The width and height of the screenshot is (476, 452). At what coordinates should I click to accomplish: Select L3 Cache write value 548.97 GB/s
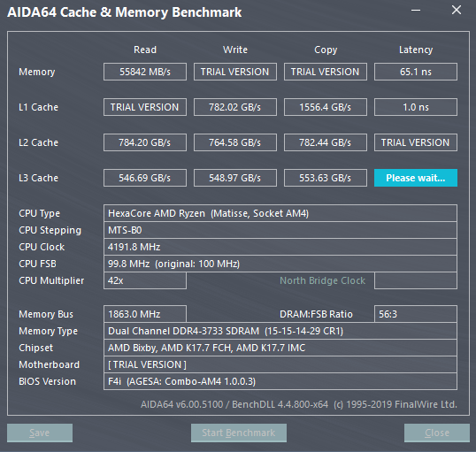[235, 178]
